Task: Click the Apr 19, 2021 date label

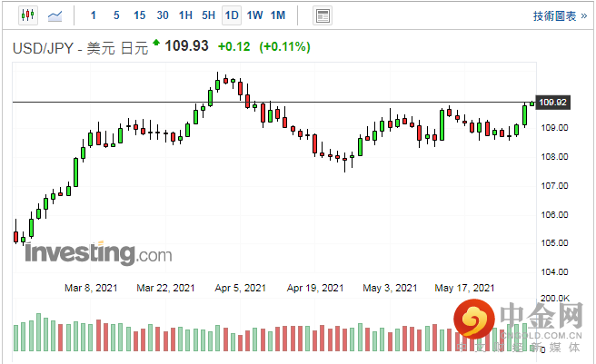Action: [x=315, y=288]
